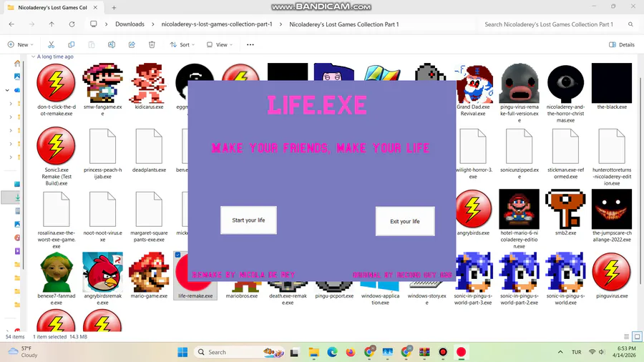Select noot-noot-virus.exe file

(x=102, y=210)
